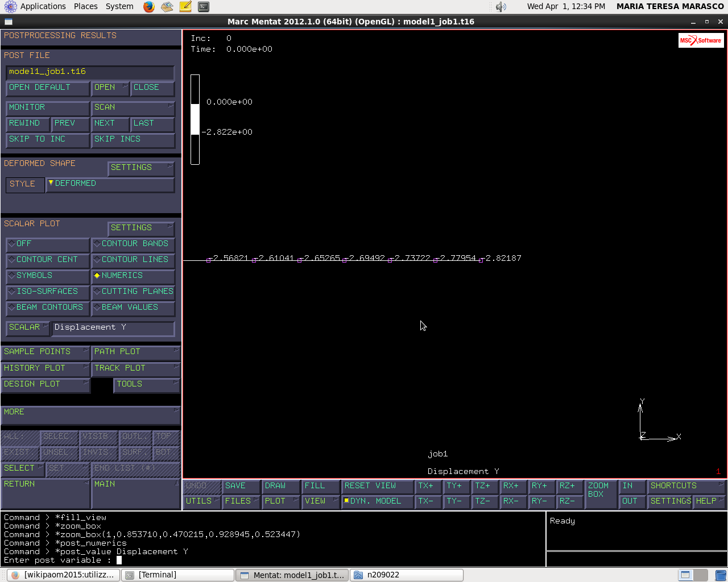Open the System menu
Viewport: 728px width, 582px height.
[119, 6]
